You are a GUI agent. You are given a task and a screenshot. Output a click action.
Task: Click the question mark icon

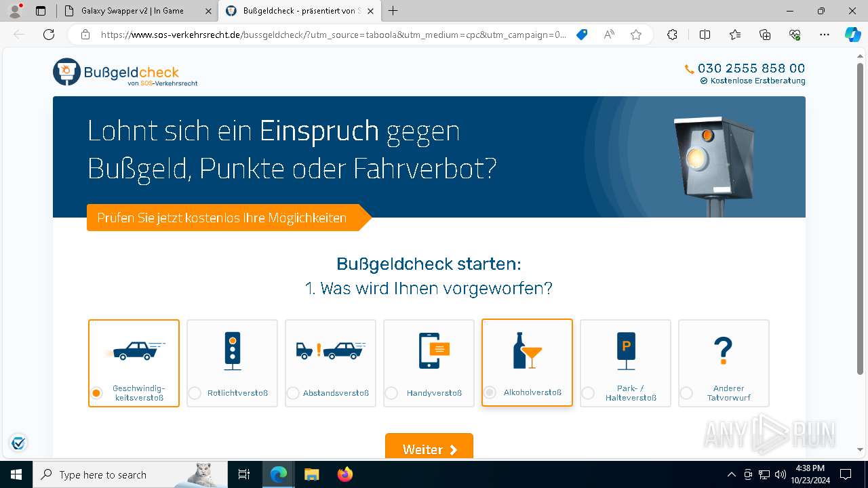[x=724, y=350]
